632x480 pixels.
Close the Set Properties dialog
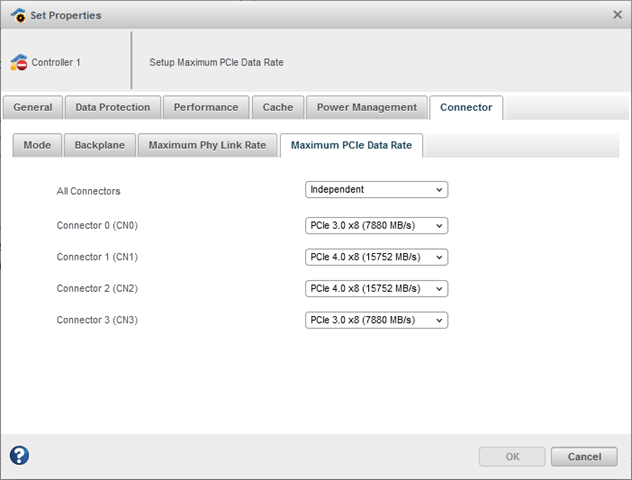617,15
